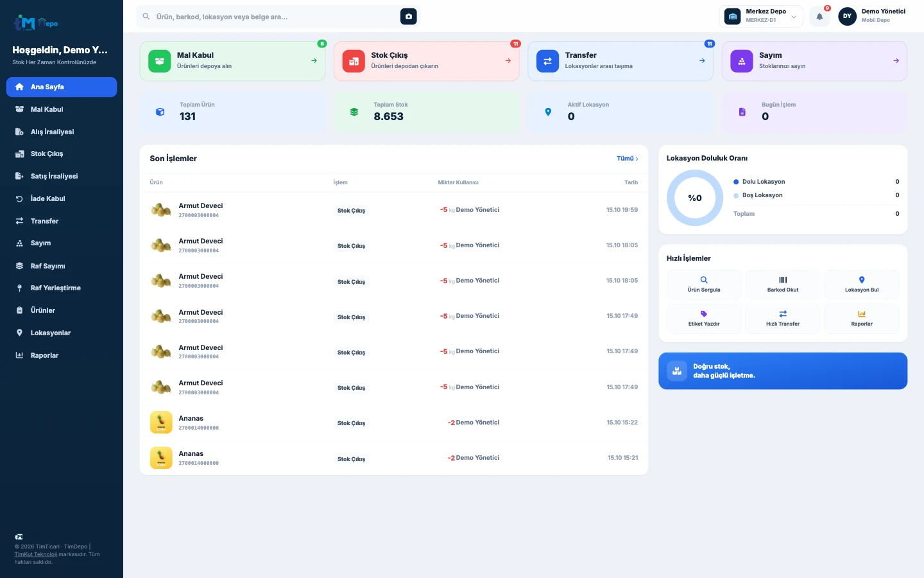Open Ürünler in the sidebar
924x578 pixels.
[62, 310]
